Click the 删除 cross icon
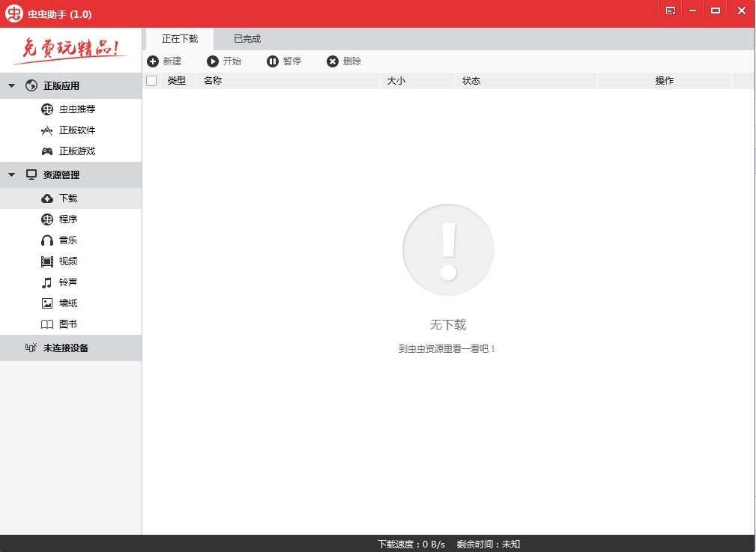This screenshot has width=756, height=552. pos(333,61)
